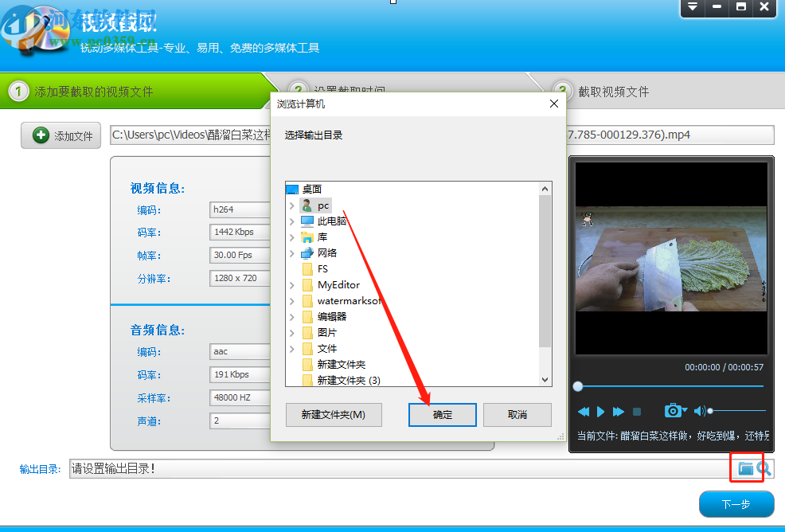This screenshot has height=532, width=785.
Task: Rewind the preview video
Action: pos(584,412)
